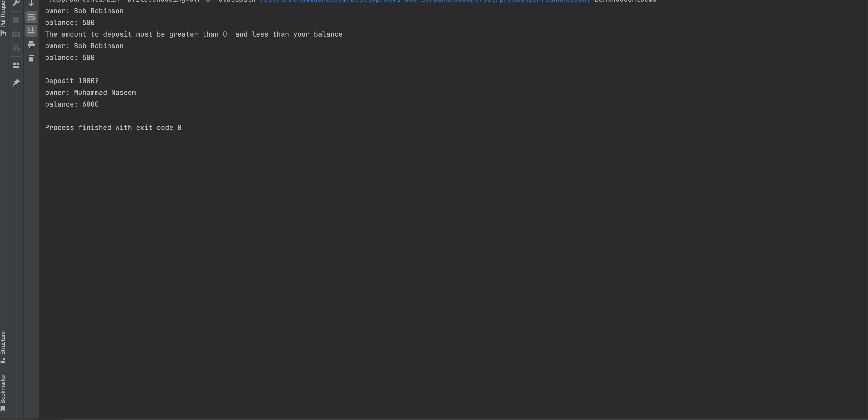The height and width of the screenshot is (420, 868).
Task: Stop the running process with the square icon
Action: click(x=15, y=20)
